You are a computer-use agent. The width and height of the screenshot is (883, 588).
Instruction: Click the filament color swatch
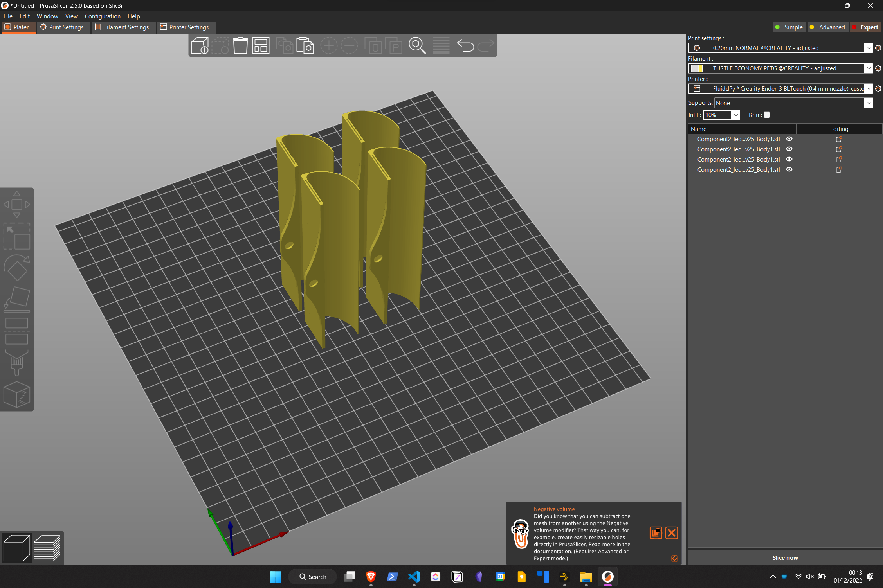[x=697, y=68]
